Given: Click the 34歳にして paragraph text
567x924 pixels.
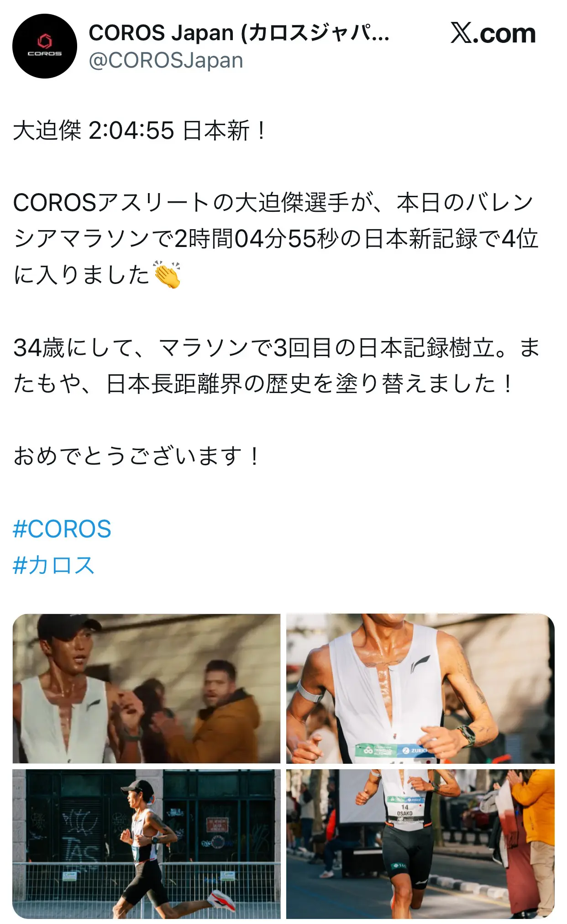Looking at the screenshot, I should [x=277, y=366].
